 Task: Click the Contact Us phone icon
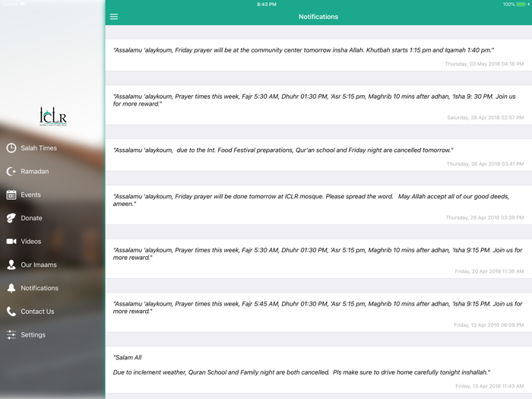pyautogui.click(x=11, y=312)
